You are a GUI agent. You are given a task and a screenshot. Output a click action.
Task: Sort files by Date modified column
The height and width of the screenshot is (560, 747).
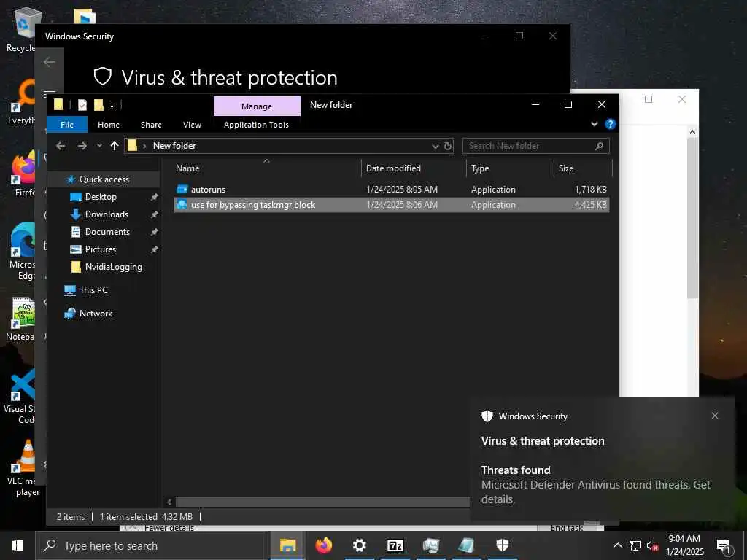[x=393, y=168]
